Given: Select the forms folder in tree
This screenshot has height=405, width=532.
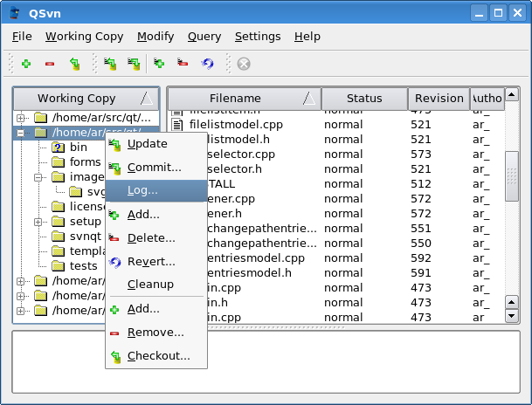Looking at the screenshot, I should [85, 162].
